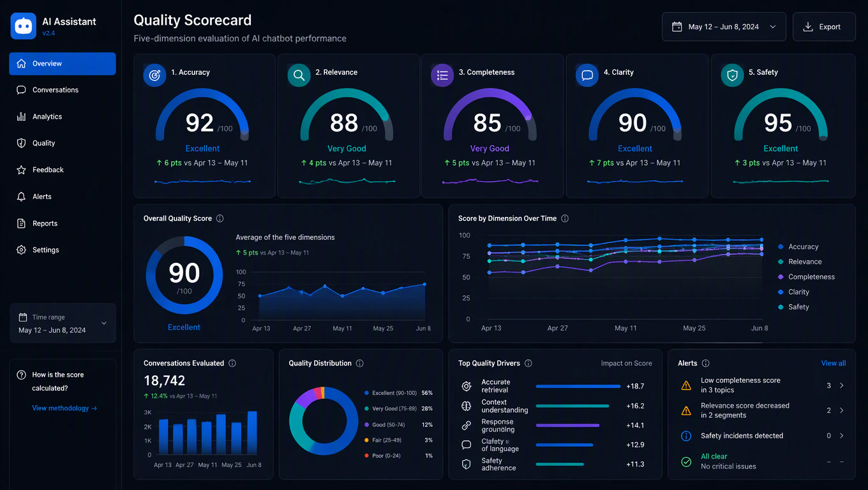The height and width of the screenshot is (490, 868).
Task: Click warning icon for Low completeness score alert
Action: click(686, 385)
